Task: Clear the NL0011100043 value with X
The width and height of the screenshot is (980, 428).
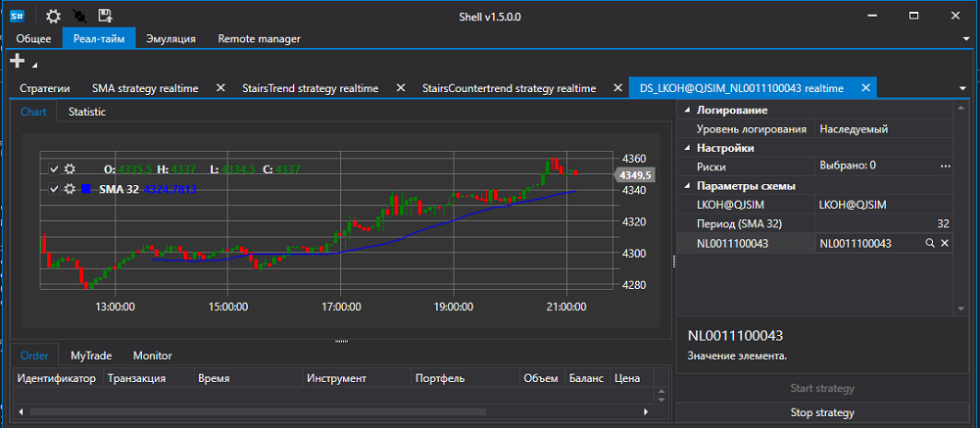Action: tap(945, 243)
